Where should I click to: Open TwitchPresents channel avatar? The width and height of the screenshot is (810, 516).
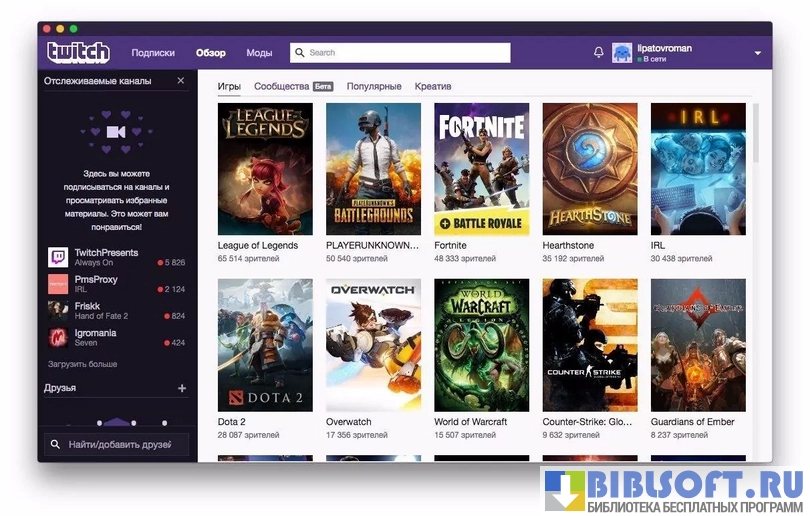click(58, 257)
